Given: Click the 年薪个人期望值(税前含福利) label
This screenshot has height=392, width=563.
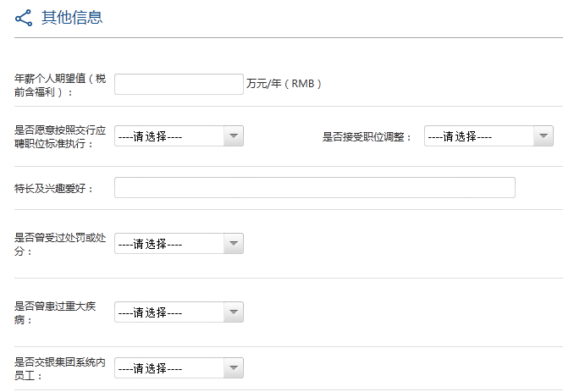Looking at the screenshot, I should pos(60,85).
